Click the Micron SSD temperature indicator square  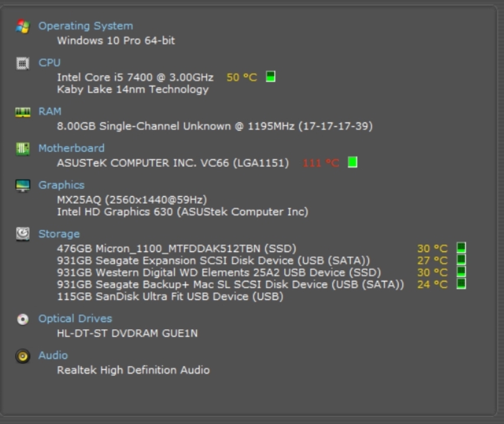pos(461,248)
